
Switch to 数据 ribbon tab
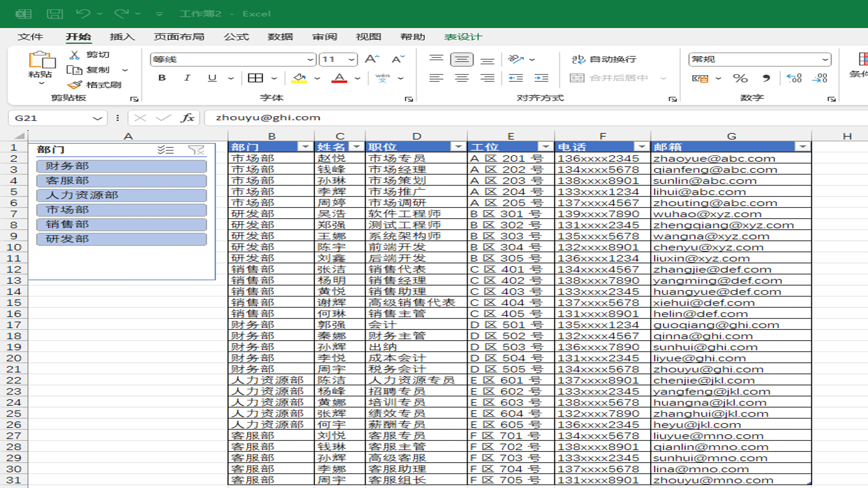pos(280,37)
